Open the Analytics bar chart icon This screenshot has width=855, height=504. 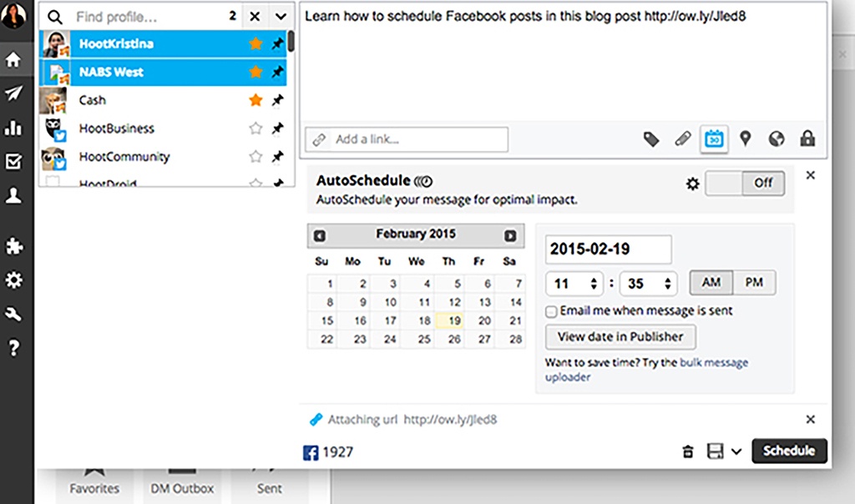pos(13,128)
